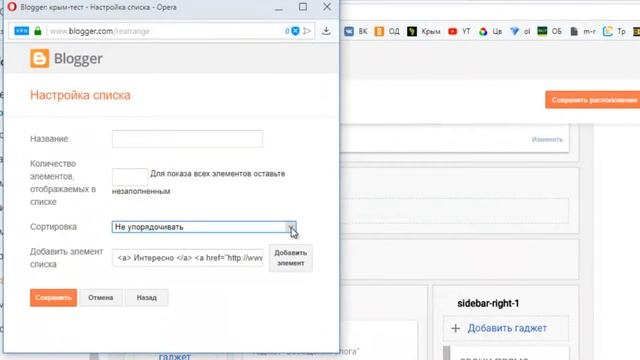Screen dimensions: 640x360
Task: Open the ol bookmark
Action: coord(520,31)
